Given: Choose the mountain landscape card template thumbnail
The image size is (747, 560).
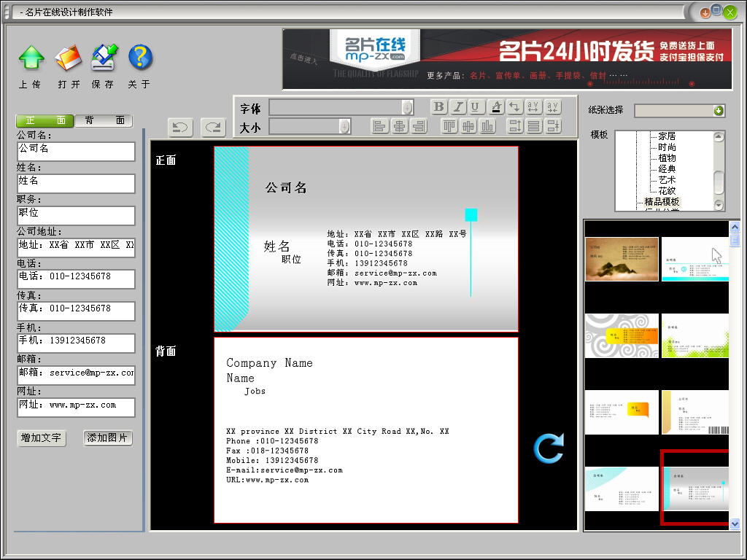Looking at the screenshot, I should (622, 259).
